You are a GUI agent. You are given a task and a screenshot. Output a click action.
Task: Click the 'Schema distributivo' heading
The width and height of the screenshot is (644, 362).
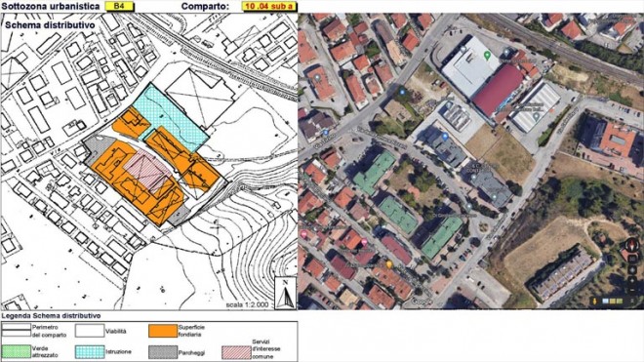pyautogui.click(x=50, y=25)
